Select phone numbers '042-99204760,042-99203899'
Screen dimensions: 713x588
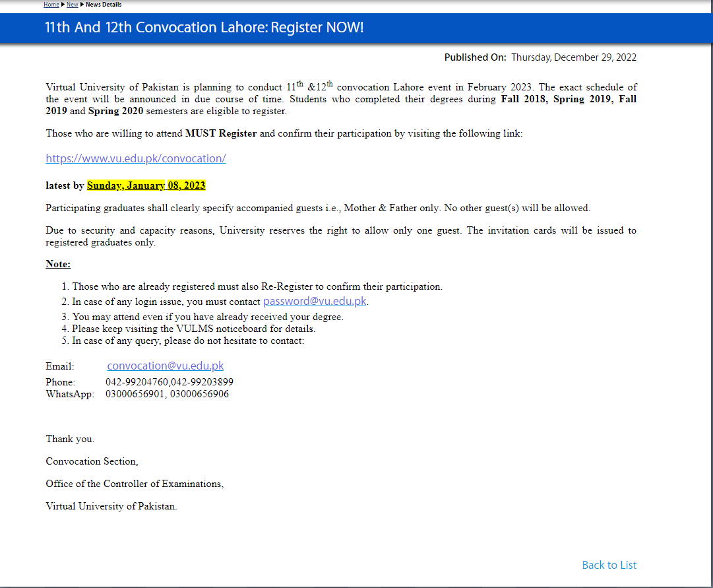170,382
